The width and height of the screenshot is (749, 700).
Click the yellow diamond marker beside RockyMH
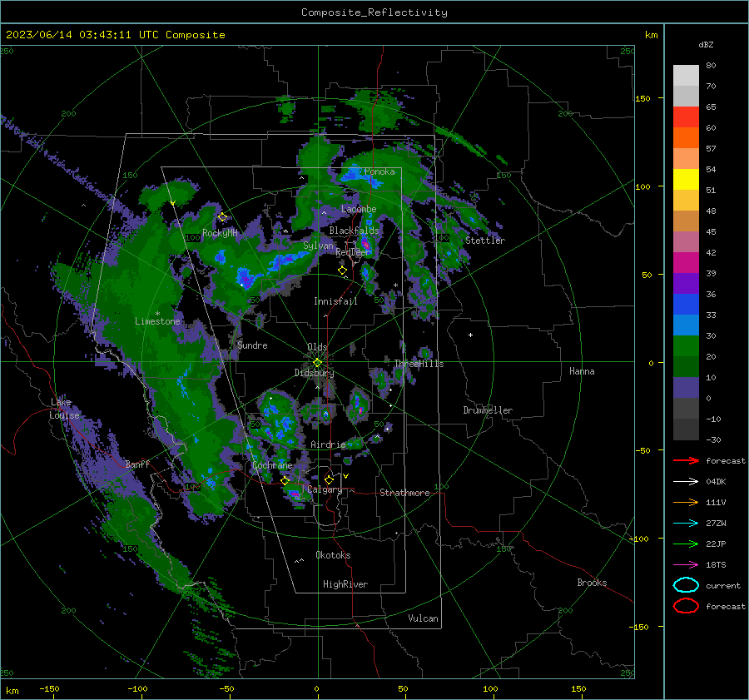[222, 217]
